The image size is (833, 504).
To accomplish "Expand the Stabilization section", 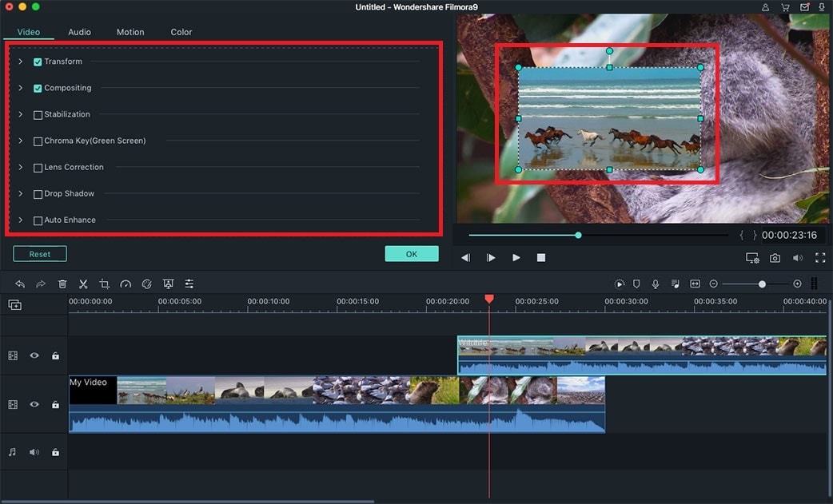I will click(x=20, y=114).
